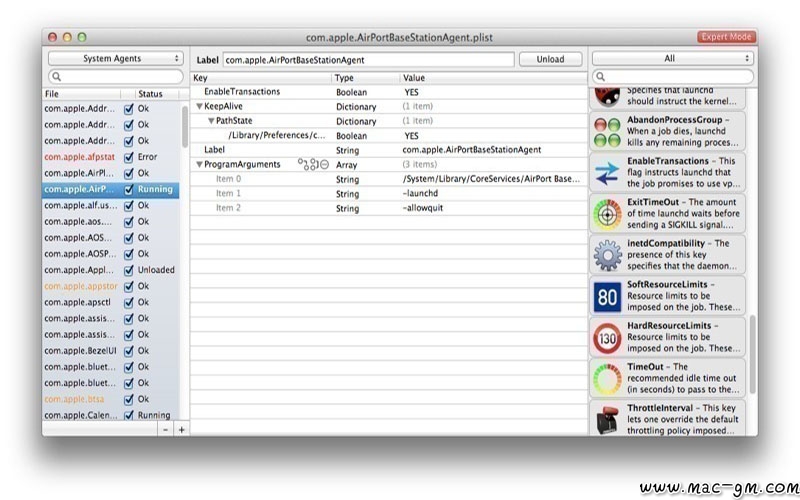
Task: Select the HardResourceLimits red 130 sign icon
Action: (607, 338)
